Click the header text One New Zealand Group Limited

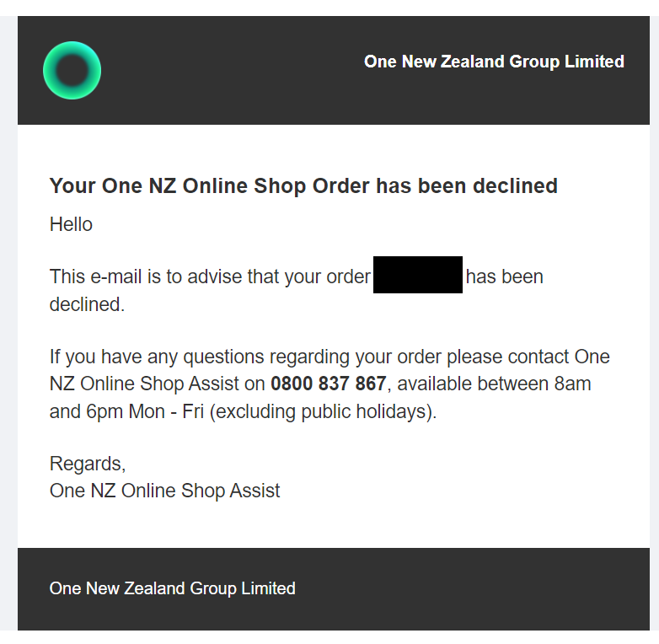coord(494,62)
